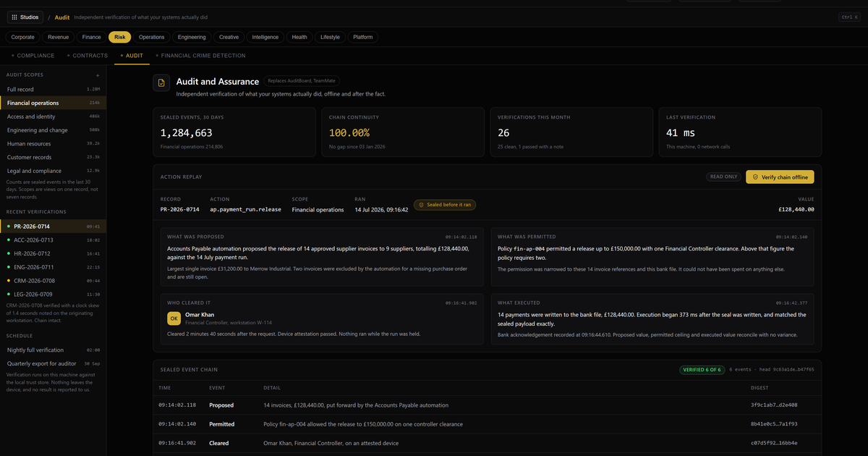The image size is (868, 456).
Task: Select the Customer records scope
Action: [53, 157]
